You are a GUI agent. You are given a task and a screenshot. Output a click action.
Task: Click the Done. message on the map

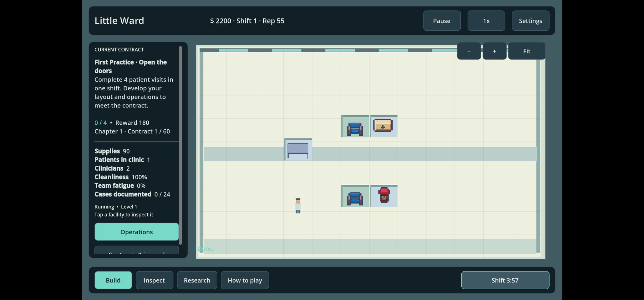206,249
